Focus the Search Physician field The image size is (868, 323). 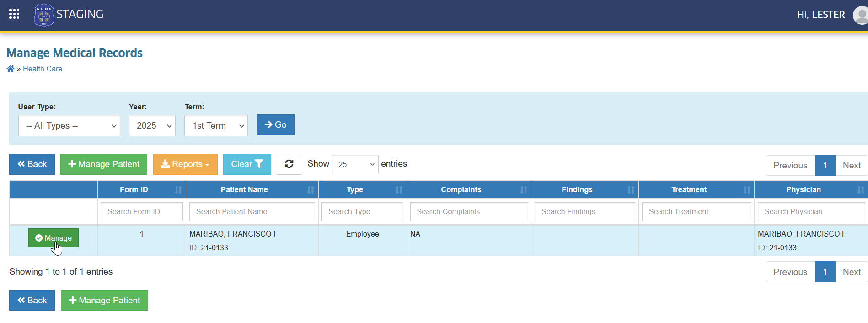pyautogui.click(x=811, y=211)
